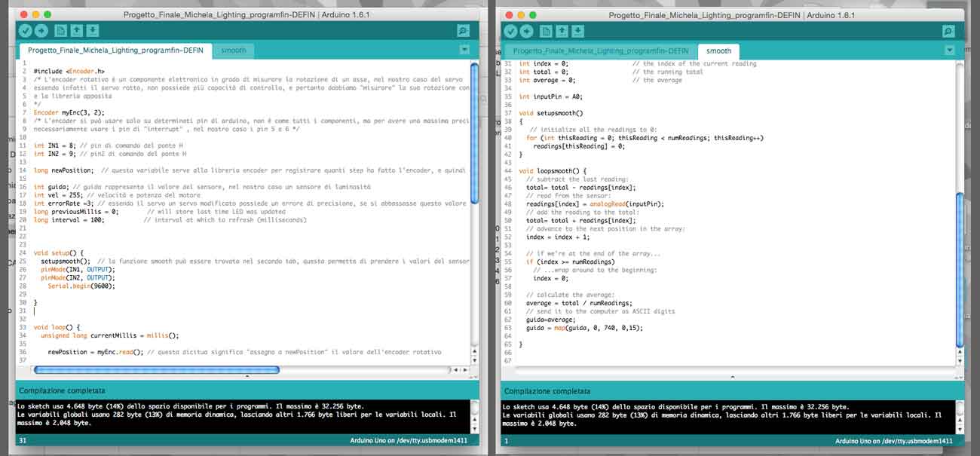The image size is (980, 456).
Task: Open tab menu dropdown in left window
Action: click(464, 50)
